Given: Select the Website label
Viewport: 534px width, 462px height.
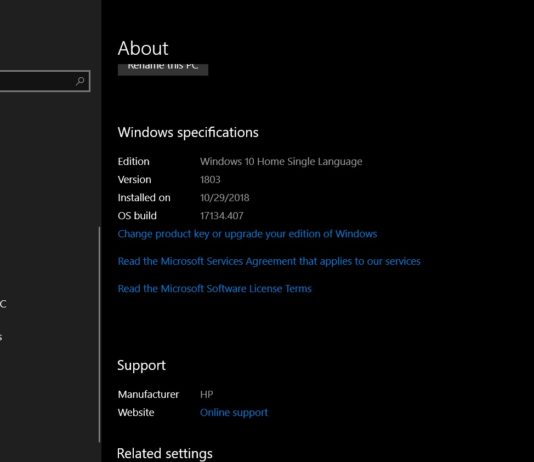Looking at the screenshot, I should pyautogui.click(x=136, y=412).
